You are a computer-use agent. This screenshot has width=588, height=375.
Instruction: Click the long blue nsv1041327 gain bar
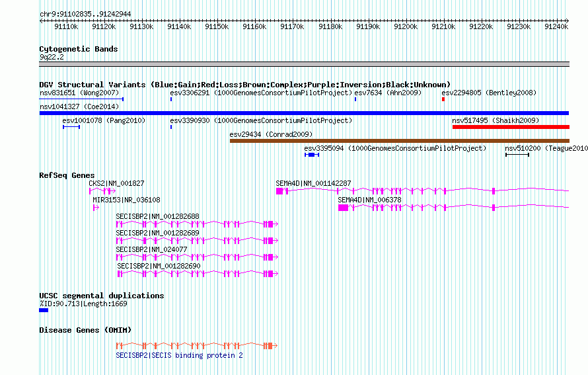(x=304, y=113)
